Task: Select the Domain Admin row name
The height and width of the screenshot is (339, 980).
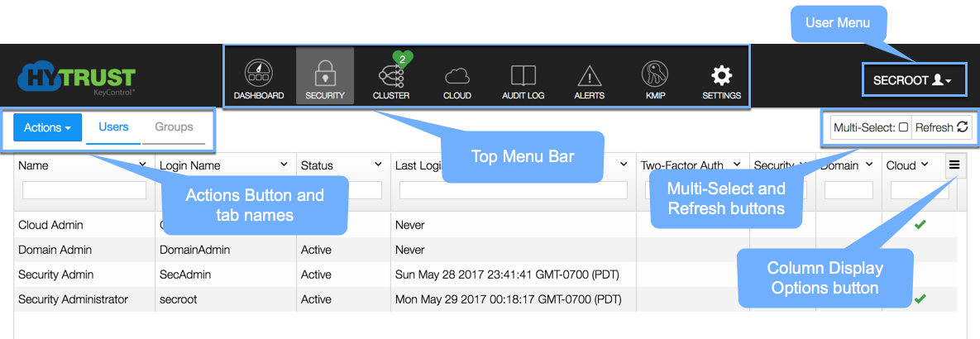Action: point(55,250)
